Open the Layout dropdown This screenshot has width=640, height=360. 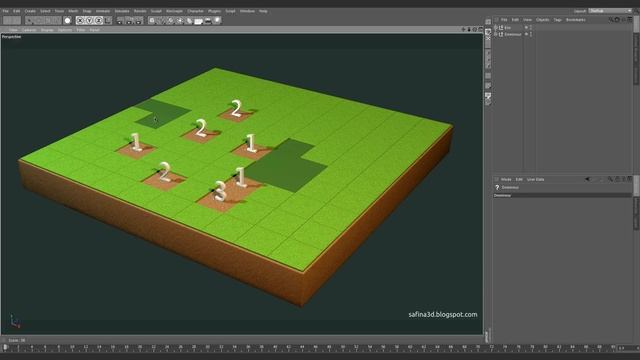[609, 11]
